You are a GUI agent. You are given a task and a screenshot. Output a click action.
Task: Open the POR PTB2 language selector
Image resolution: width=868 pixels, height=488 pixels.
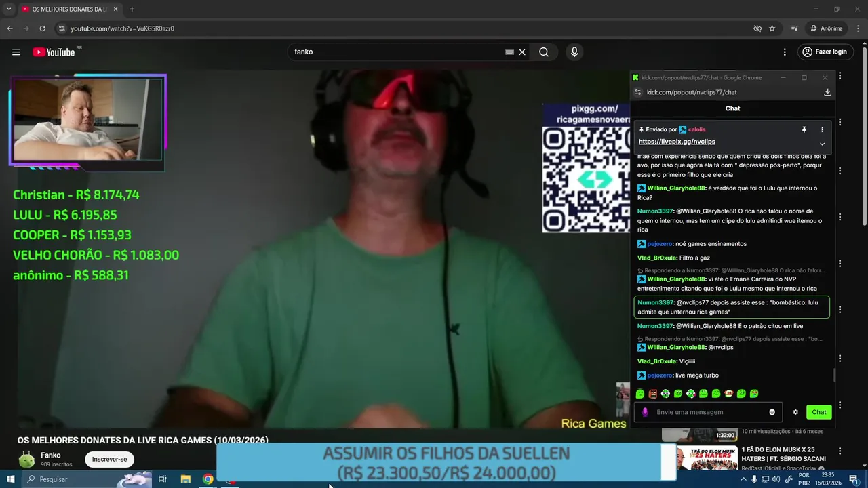804,479
